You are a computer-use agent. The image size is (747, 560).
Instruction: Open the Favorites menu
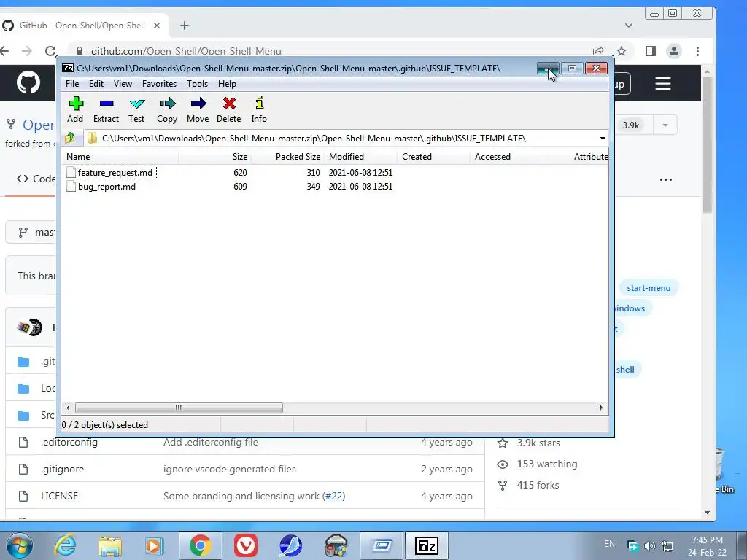(160, 84)
